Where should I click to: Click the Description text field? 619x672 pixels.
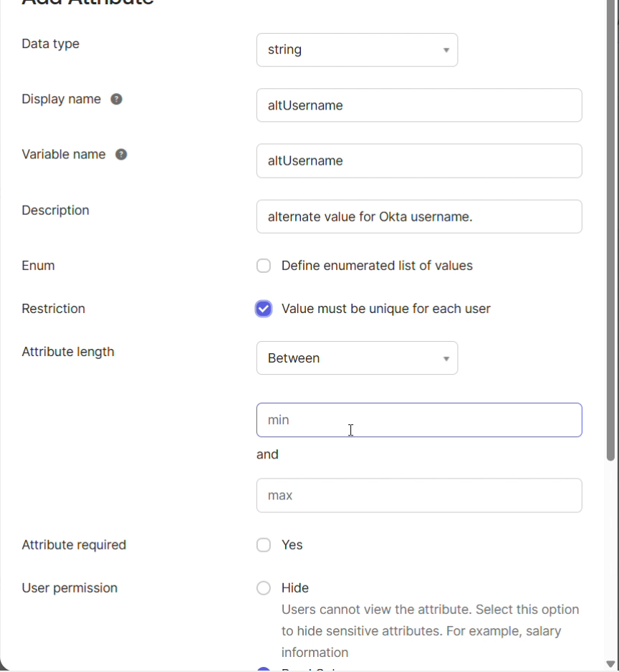pos(419,216)
